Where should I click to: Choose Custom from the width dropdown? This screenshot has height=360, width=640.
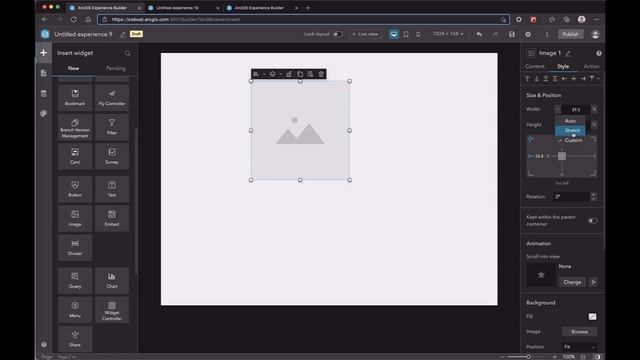(x=570, y=140)
